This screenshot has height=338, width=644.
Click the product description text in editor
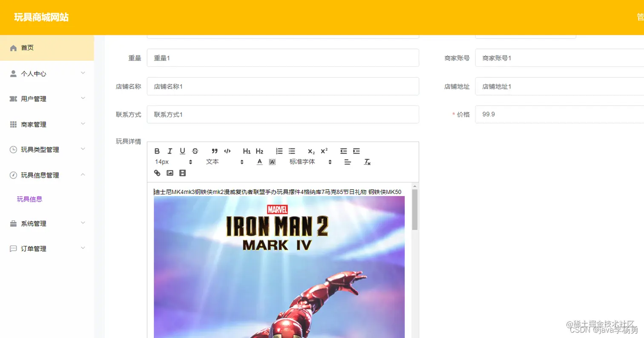coord(278,192)
